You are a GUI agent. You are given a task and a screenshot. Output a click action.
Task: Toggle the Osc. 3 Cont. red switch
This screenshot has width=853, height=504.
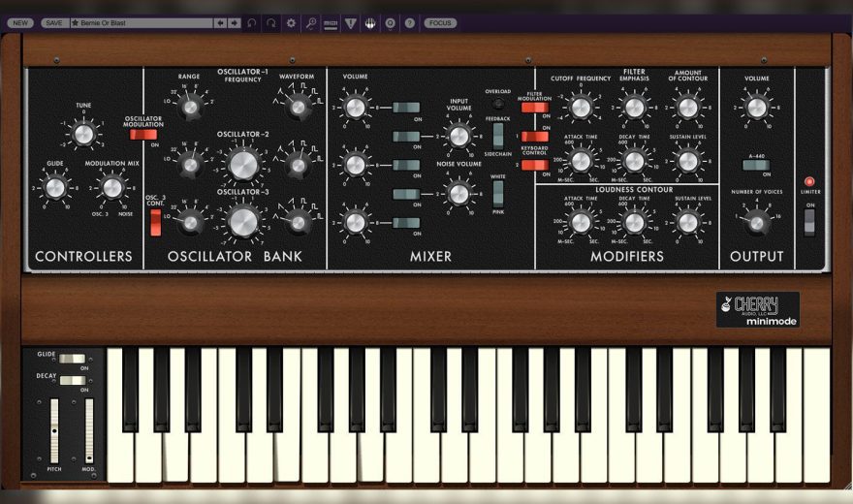tap(156, 222)
